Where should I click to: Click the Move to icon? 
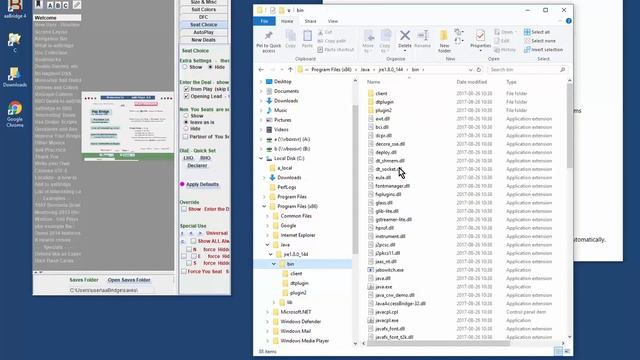click(x=368, y=36)
